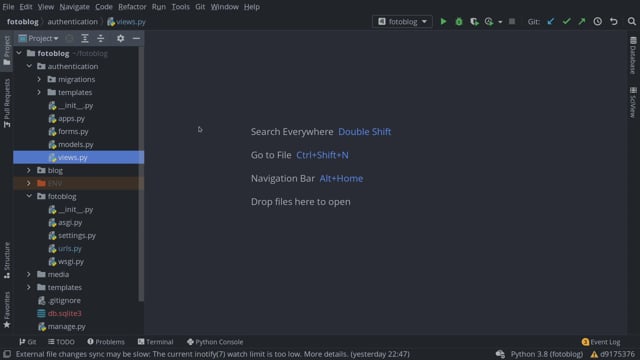
Task: Open the Tools menu
Action: point(180,7)
